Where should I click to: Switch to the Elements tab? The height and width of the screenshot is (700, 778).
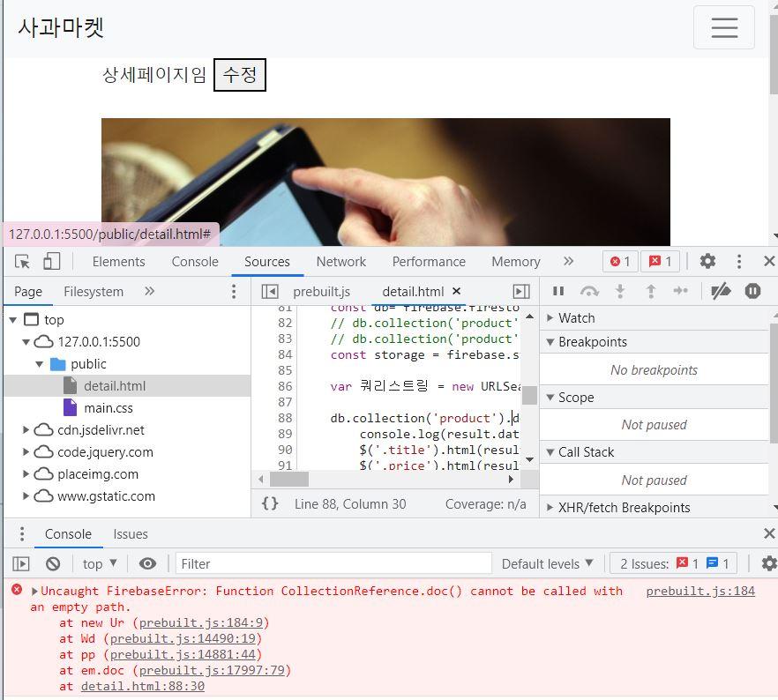(x=118, y=261)
